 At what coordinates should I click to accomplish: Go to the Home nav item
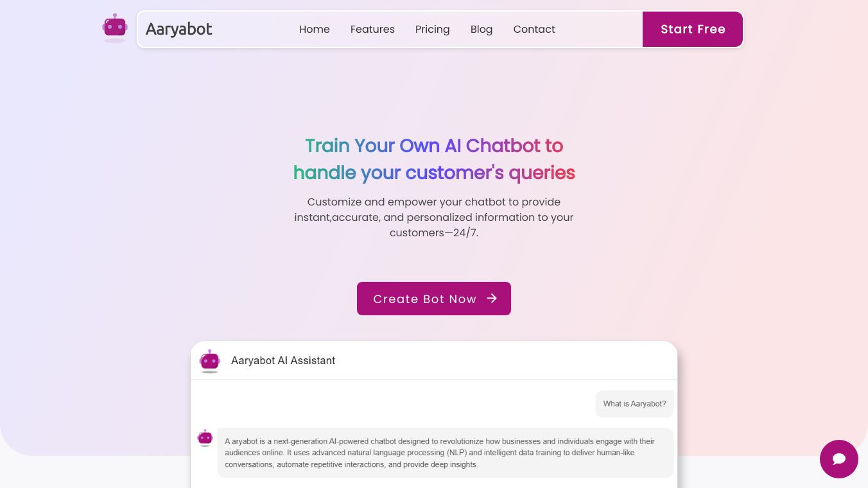tap(315, 30)
